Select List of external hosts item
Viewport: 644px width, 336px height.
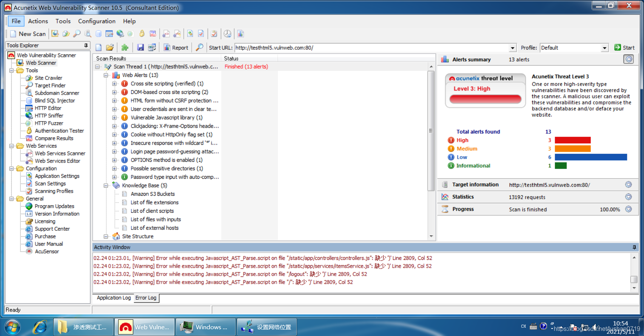154,228
